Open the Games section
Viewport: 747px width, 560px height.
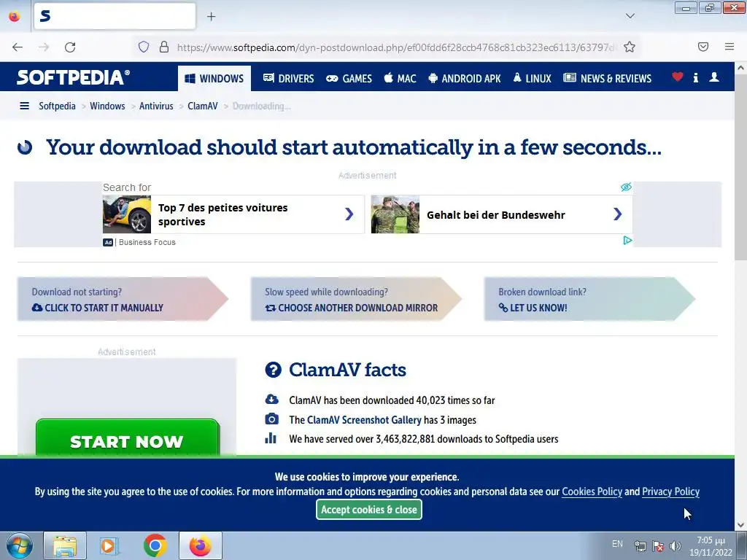[349, 79]
